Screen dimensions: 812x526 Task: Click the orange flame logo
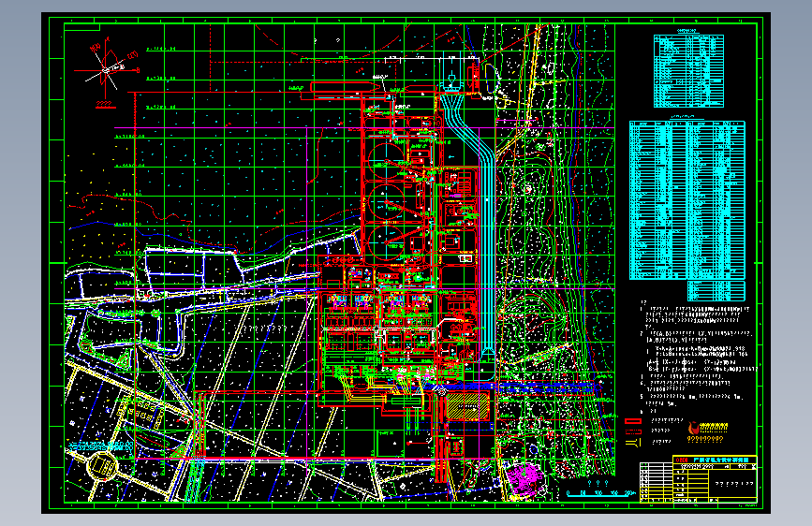[x=694, y=428]
